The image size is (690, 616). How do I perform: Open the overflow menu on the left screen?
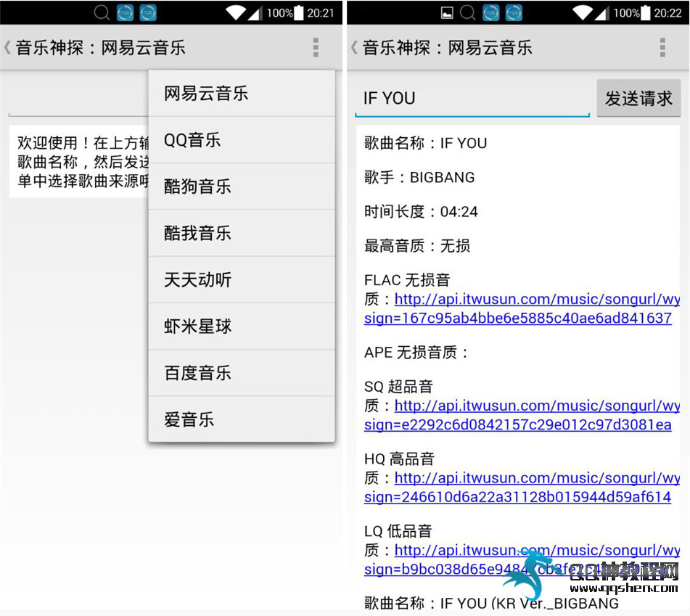[316, 47]
